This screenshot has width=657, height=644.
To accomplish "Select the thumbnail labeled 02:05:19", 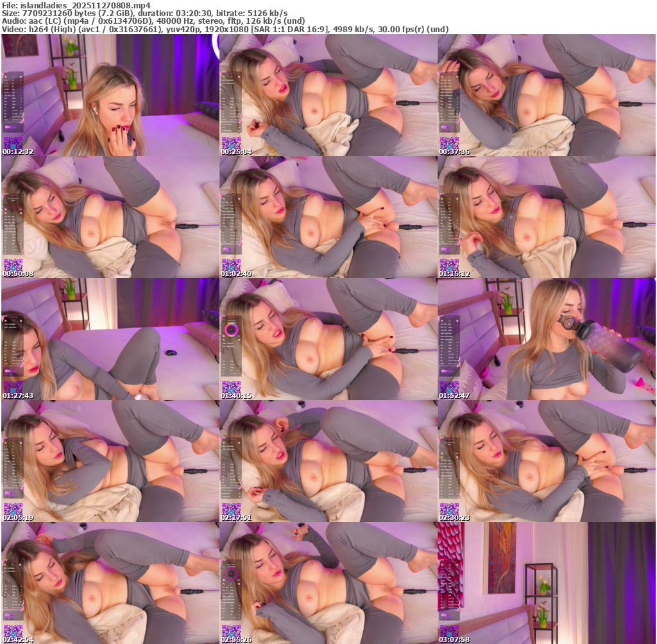I will pyautogui.click(x=110, y=461).
